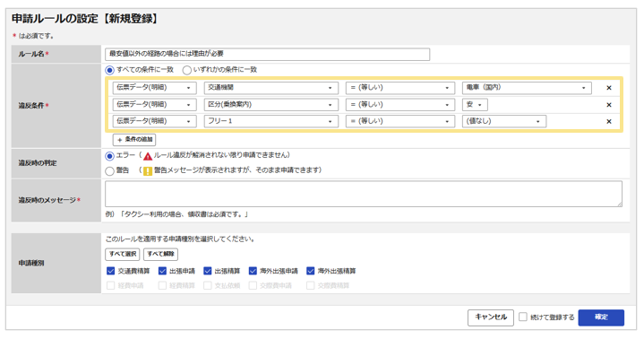The image size is (644, 339).
Task: Click the red error triangle icon
Action: (148, 156)
